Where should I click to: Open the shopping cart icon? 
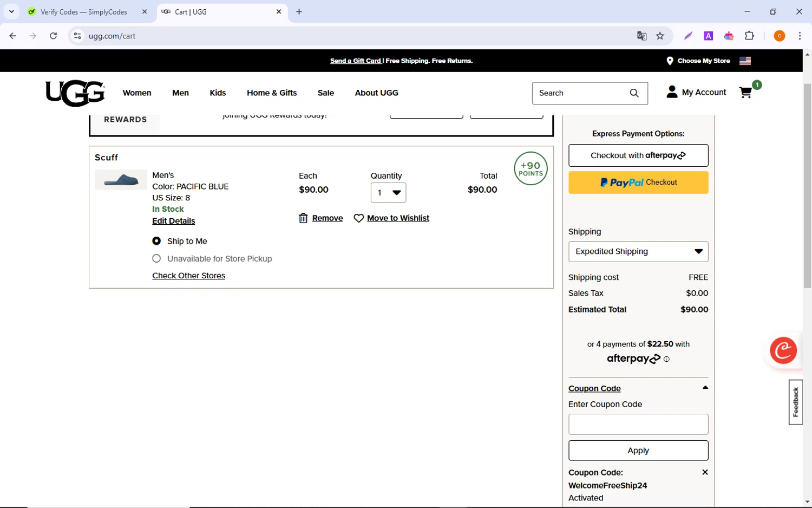click(746, 93)
